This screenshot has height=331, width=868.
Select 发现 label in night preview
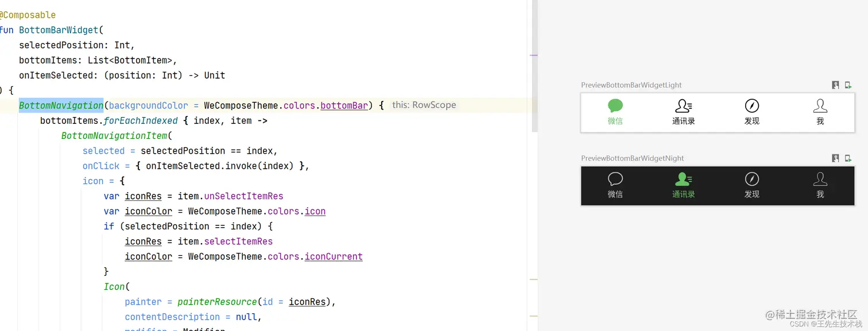pos(752,194)
